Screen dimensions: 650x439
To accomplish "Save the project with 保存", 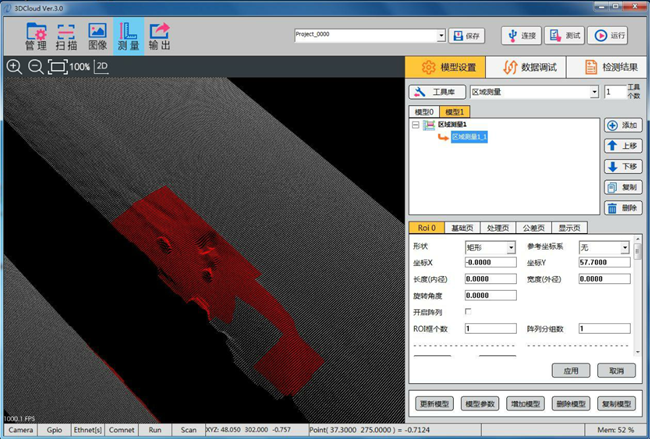I will click(466, 36).
